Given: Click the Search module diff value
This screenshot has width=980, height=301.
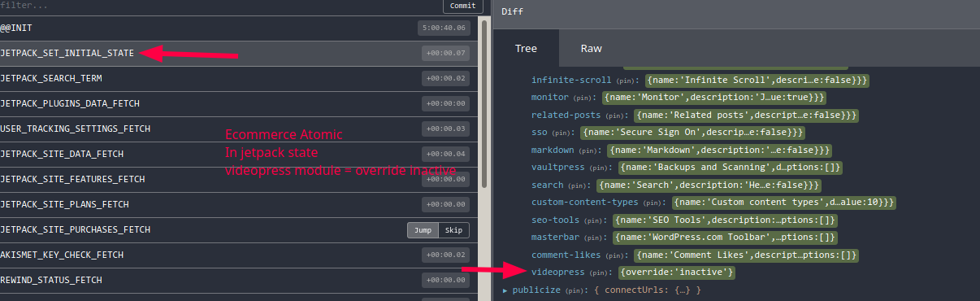Looking at the screenshot, I should click(709, 185).
